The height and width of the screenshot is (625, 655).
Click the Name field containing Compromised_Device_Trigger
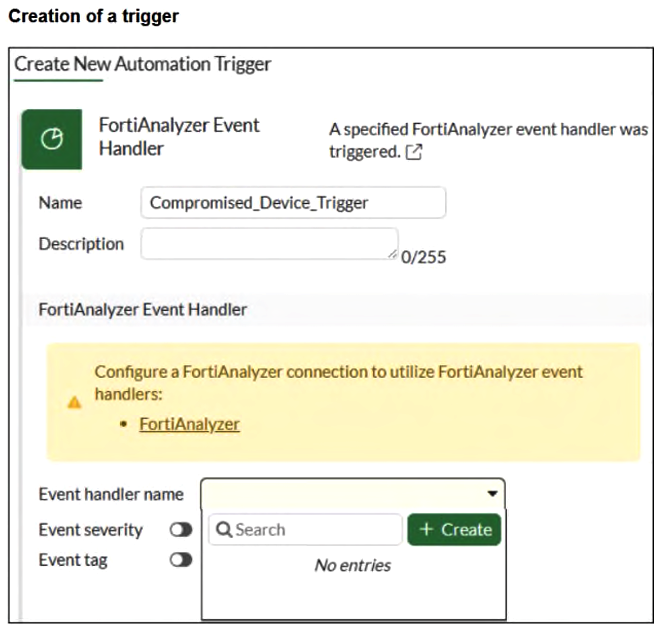[x=293, y=203]
